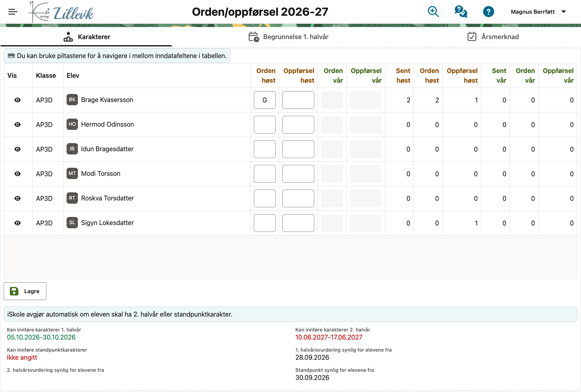Click Modi Torsson's MT avatar badge
Screen dimensions: 581x392
coord(72,173)
